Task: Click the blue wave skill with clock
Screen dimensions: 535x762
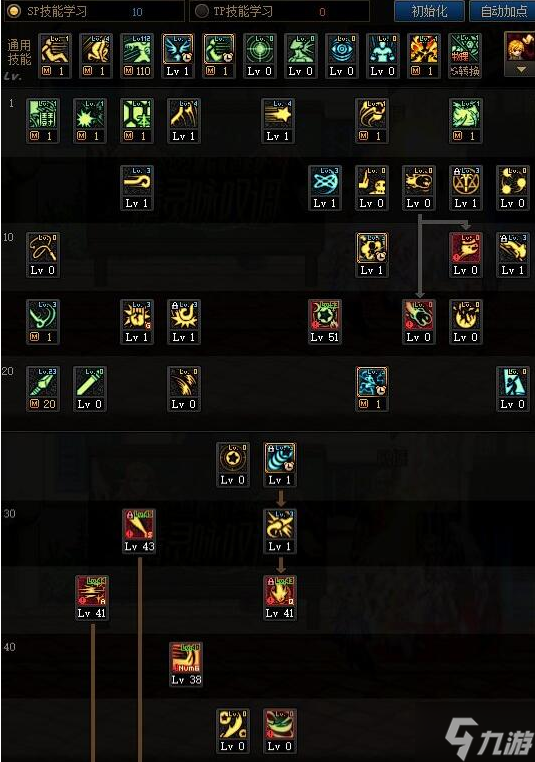Action: [x=279, y=465]
